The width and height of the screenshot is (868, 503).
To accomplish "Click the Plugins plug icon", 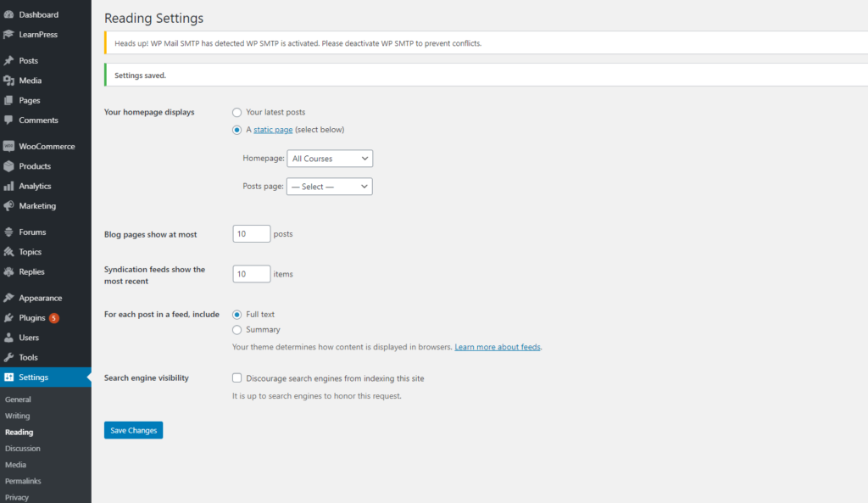I will tap(8, 318).
